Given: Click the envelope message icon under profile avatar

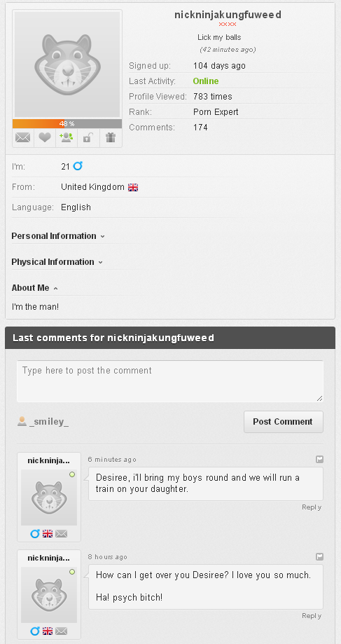Looking at the screenshot, I should 23,137.
